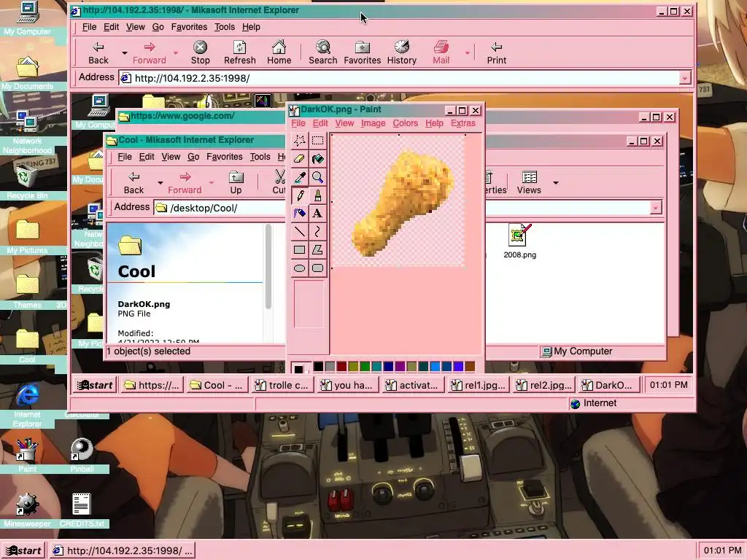Open the Cool window address bar dropdown
This screenshot has width=747, height=560.
pos(656,208)
